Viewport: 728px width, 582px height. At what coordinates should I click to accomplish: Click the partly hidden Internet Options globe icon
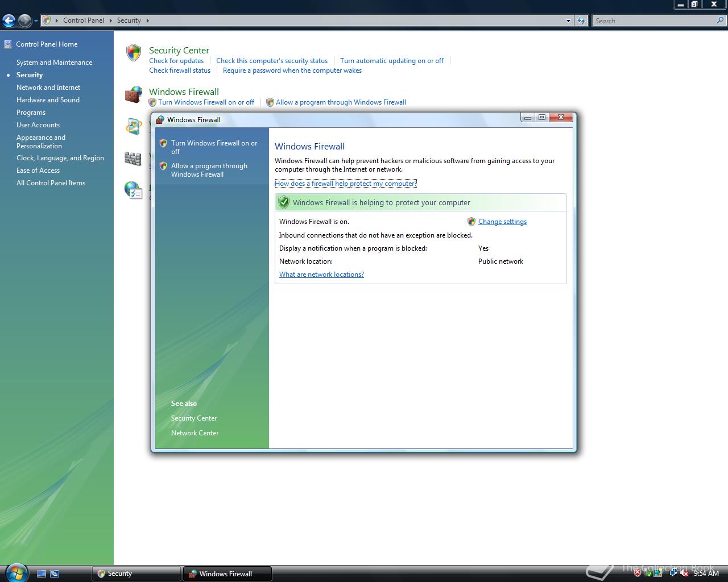pyautogui.click(x=133, y=190)
